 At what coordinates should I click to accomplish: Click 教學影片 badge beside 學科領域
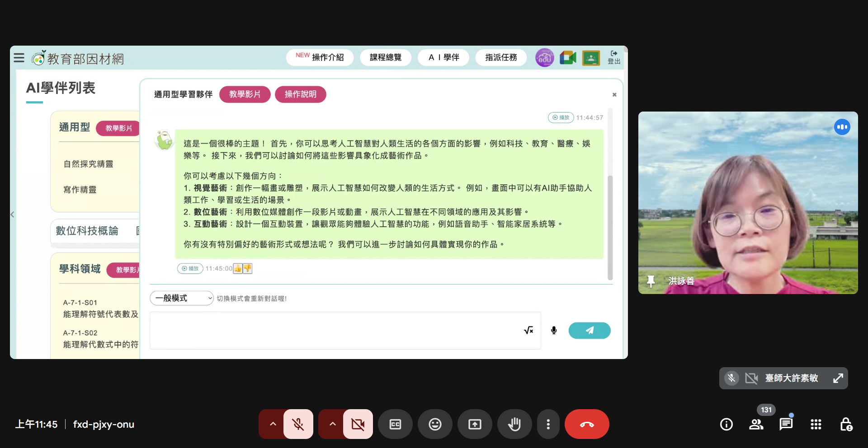point(124,270)
